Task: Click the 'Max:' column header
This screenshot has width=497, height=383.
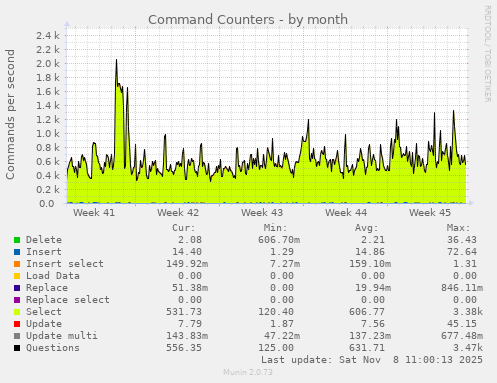Action: tap(459, 228)
